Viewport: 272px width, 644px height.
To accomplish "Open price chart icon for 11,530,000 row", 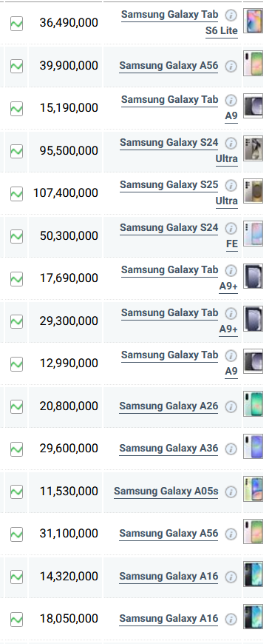I will (16, 492).
